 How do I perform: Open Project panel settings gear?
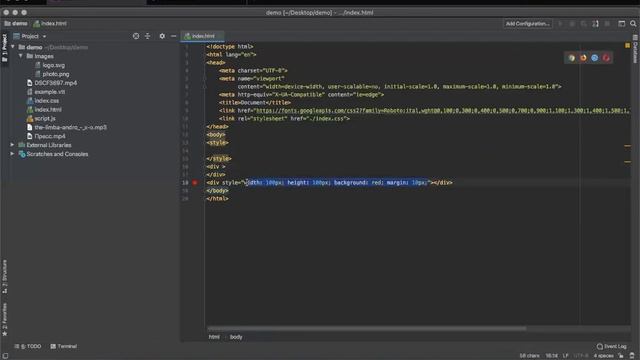[162, 36]
